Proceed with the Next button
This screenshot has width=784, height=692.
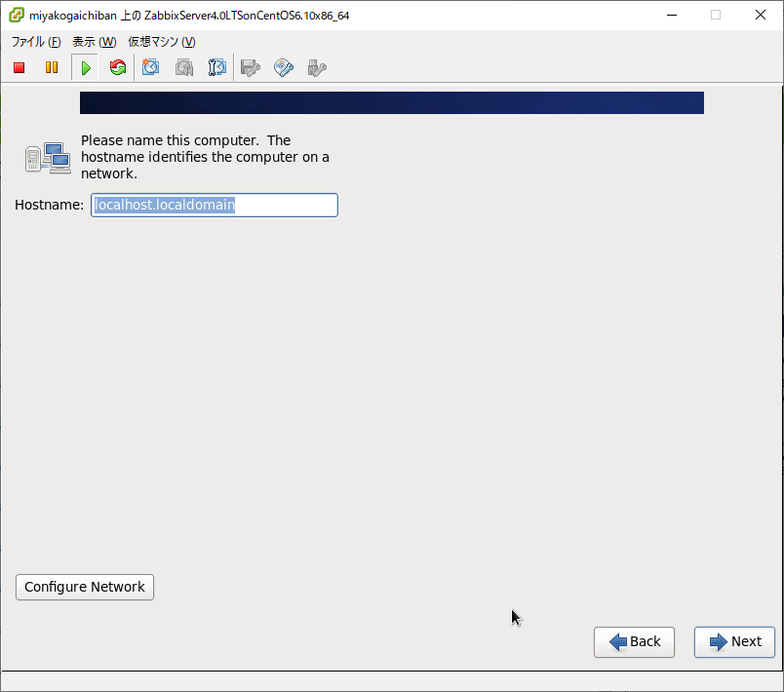click(734, 642)
